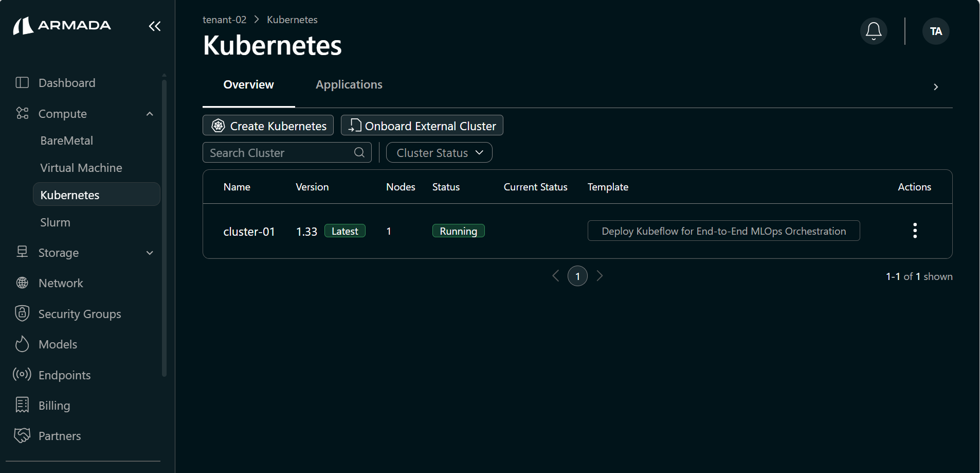Click the search magnifier icon
Image resolution: width=980 pixels, height=473 pixels.
(359, 152)
